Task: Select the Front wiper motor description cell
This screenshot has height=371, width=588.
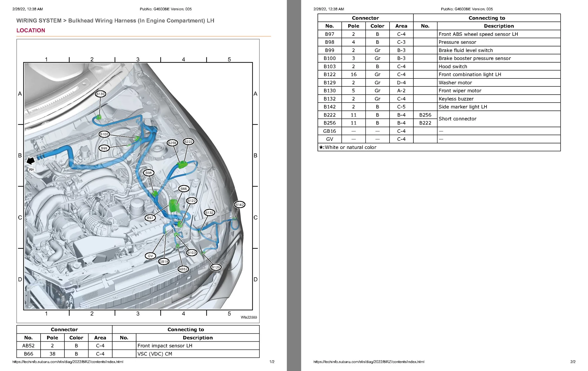Action: point(499,91)
